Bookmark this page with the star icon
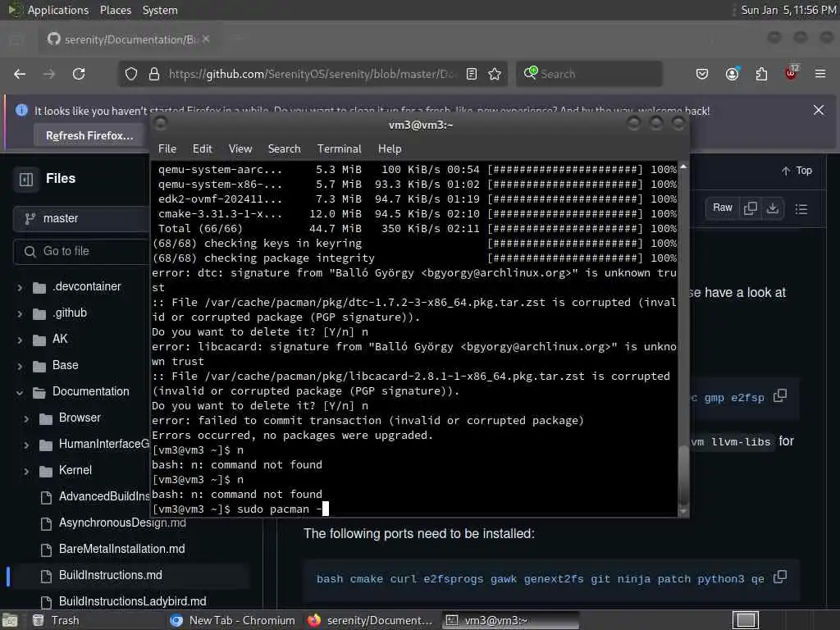 click(495, 74)
